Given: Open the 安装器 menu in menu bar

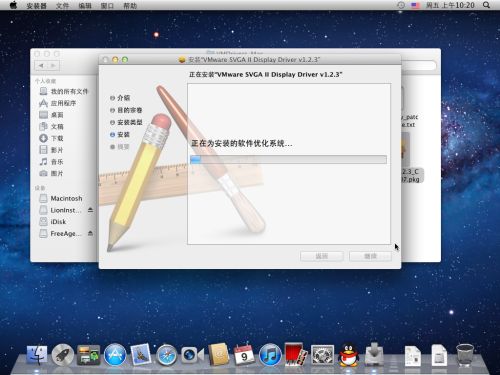Looking at the screenshot, I should [x=36, y=5].
